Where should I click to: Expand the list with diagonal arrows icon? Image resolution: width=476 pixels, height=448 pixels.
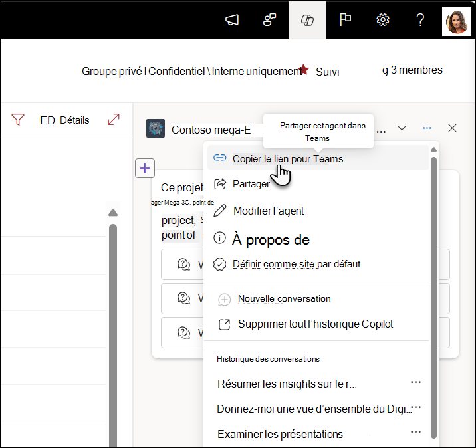[114, 119]
